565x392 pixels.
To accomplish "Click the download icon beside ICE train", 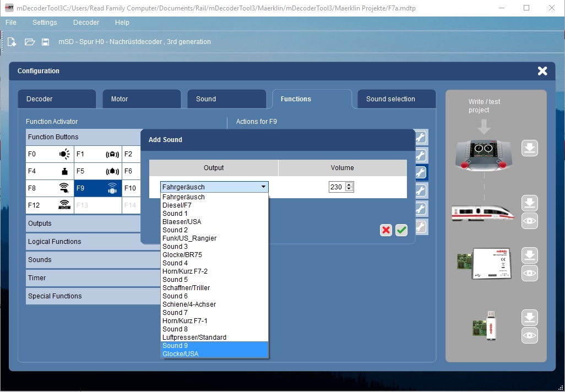I will click(x=529, y=204).
